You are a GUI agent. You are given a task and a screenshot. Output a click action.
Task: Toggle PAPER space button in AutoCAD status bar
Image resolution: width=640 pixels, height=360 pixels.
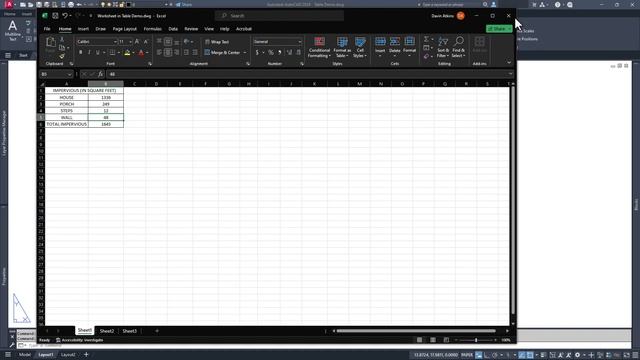[x=467, y=355]
